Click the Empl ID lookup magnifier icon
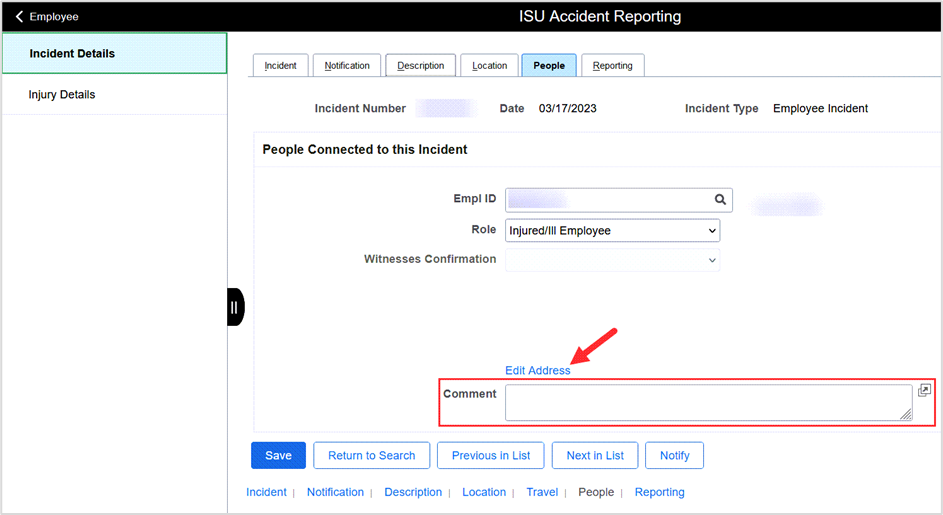Viewport: 943px width, 515px height. pyautogui.click(x=720, y=200)
